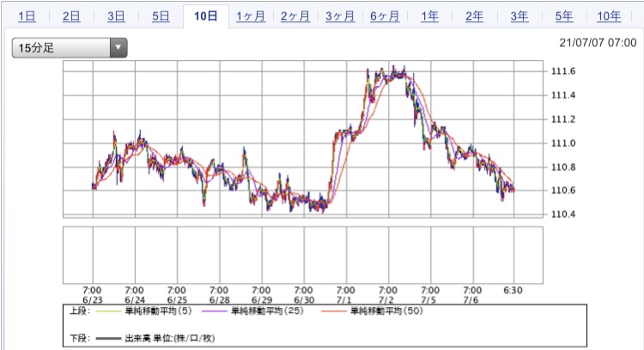Click the 111.6 price axis label

[x=563, y=71]
